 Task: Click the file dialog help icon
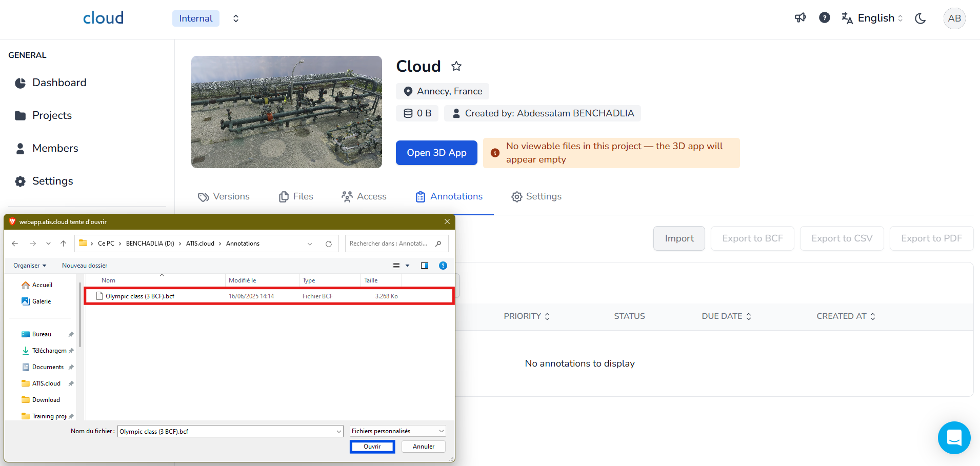[443, 266]
